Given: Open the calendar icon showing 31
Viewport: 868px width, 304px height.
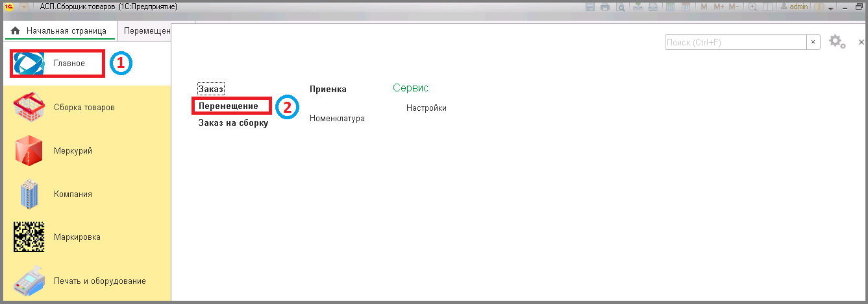Looking at the screenshot, I should click(x=686, y=6).
